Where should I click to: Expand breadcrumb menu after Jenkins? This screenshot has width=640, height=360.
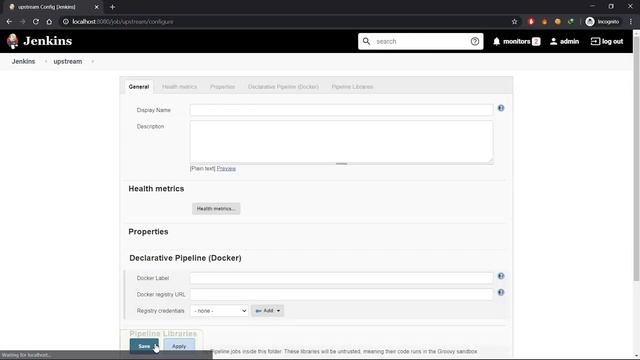click(45, 62)
